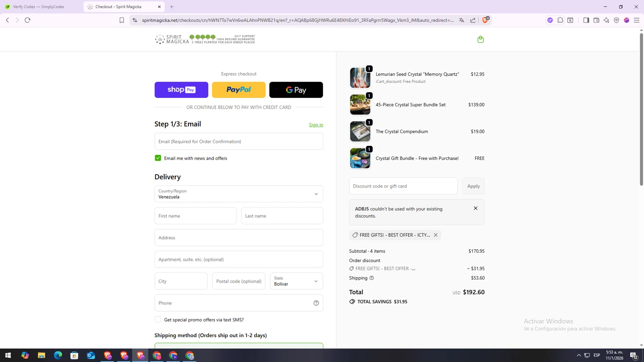The width and height of the screenshot is (644, 362).
Task: Click the total amount $192.60
Action: [474, 292]
